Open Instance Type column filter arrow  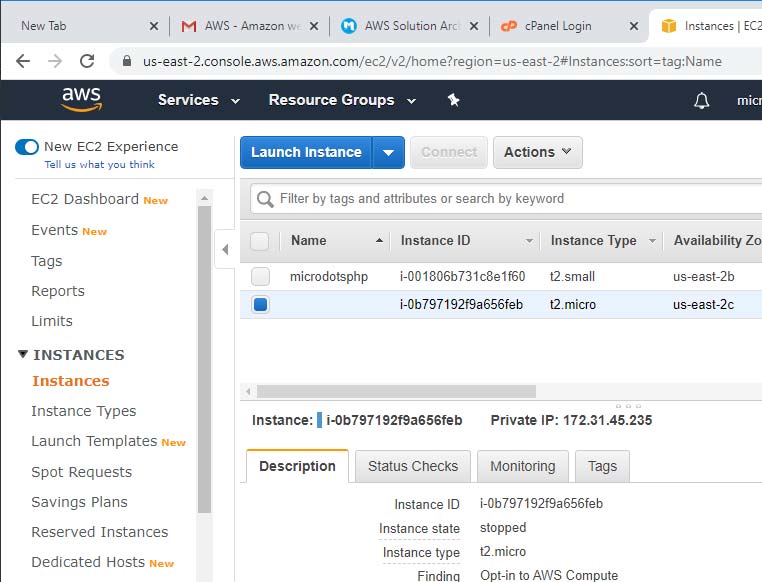pos(652,240)
